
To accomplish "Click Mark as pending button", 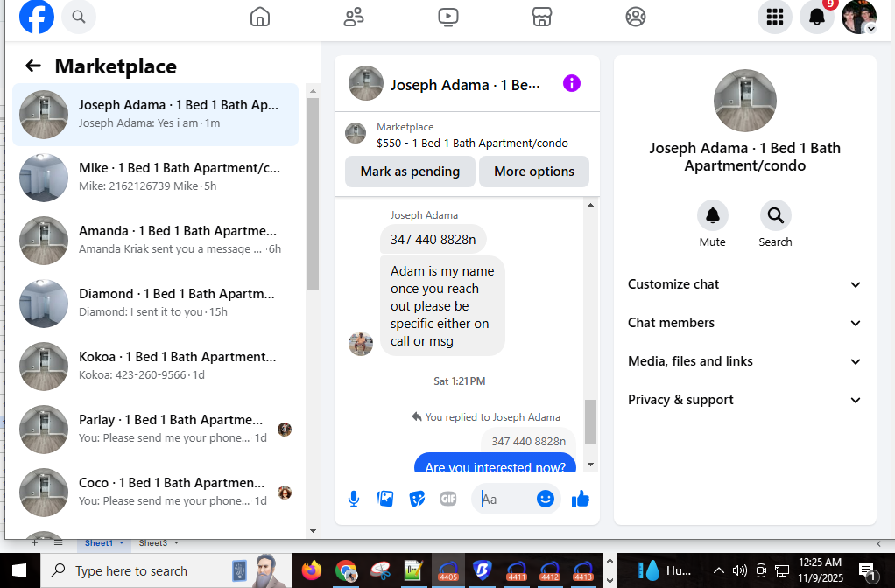I will 410,171.
